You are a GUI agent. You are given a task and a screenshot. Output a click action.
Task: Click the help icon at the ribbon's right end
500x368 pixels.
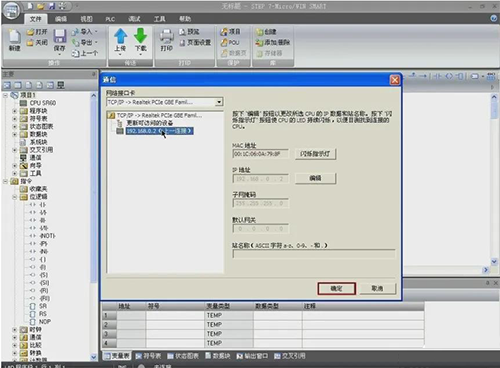click(494, 18)
